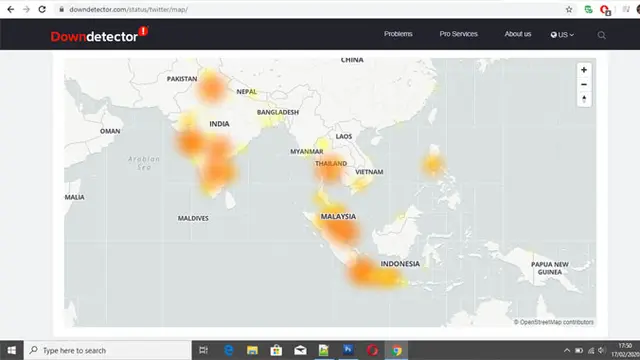
Task: Bookmark this page with the star icon
Action: tap(569, 9)
